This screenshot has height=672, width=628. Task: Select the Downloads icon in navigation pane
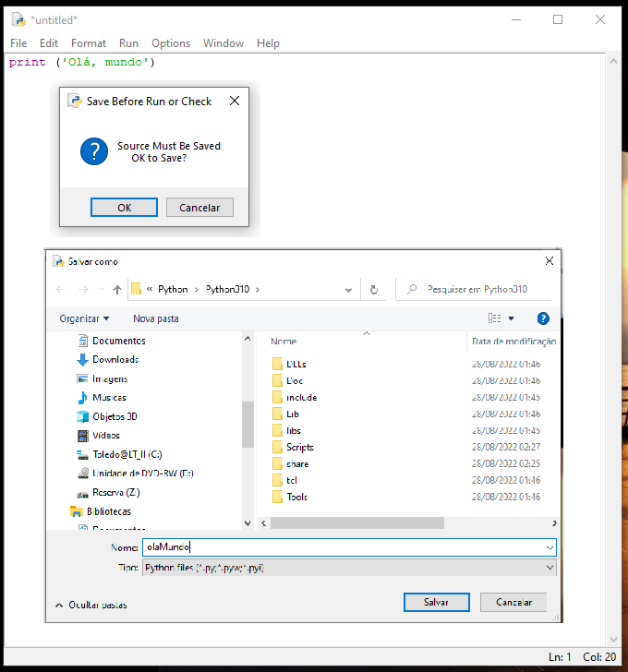click(83, 360)
